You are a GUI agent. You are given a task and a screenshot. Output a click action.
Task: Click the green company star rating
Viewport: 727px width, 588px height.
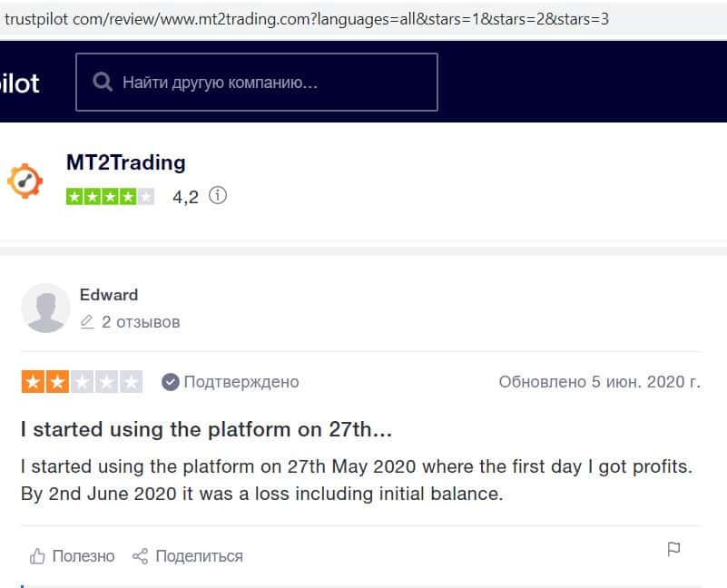[110, 196]
